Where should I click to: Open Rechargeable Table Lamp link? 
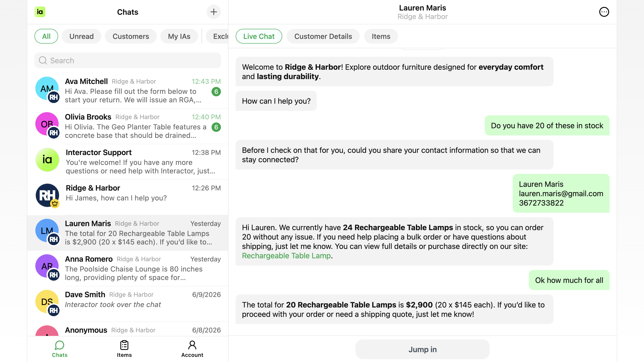pyautogui.click(x=286, y=256)
